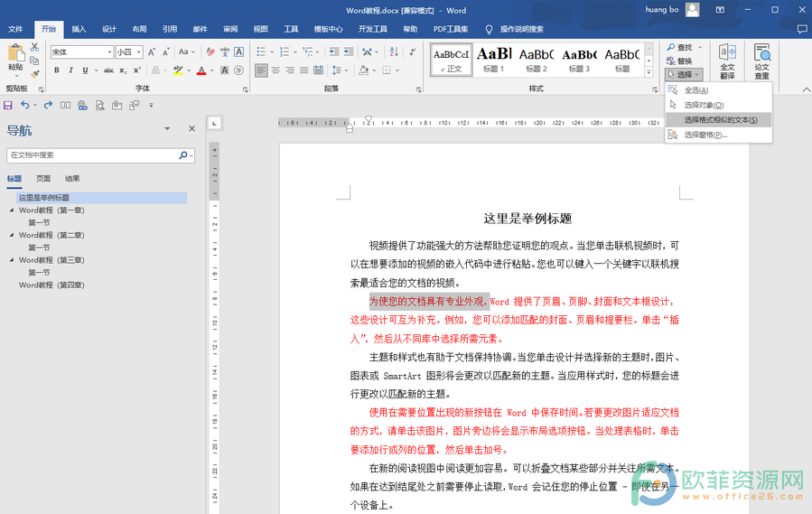Cut selection with the scissors icon
812x514 pixels.
point(34,47)
